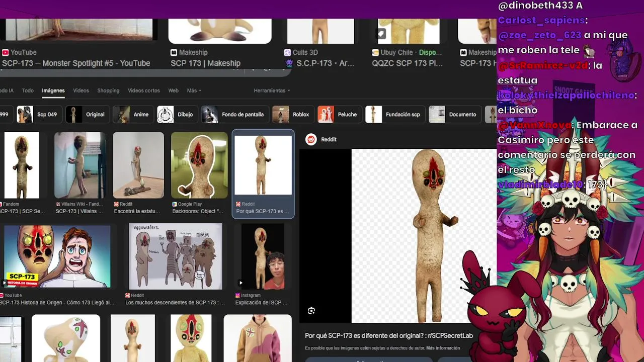The width and height of the screenshot is (644, 362).
Task: Filter results with the Original chip
Action: click(87, 115)
